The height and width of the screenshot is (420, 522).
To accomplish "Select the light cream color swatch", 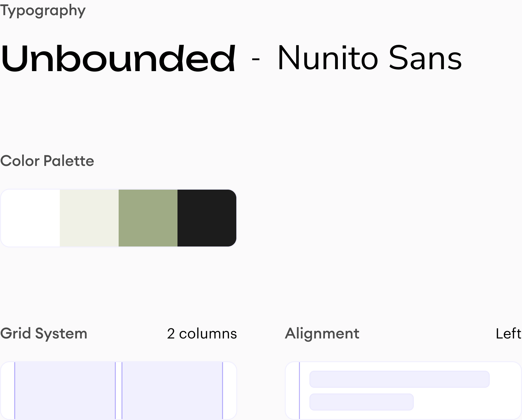I will pos(89,218).
